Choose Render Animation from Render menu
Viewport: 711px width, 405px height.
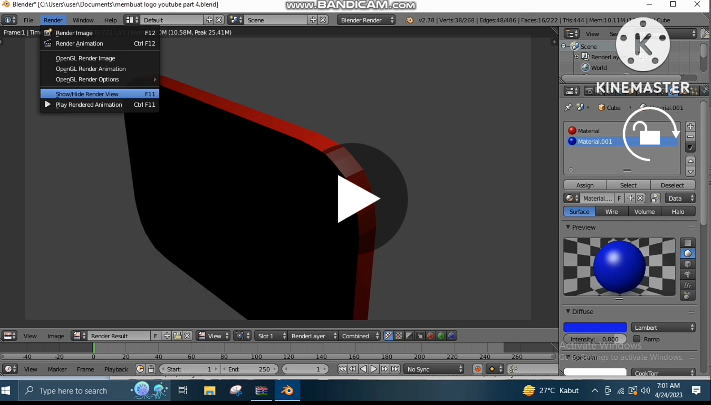point(99,44)
